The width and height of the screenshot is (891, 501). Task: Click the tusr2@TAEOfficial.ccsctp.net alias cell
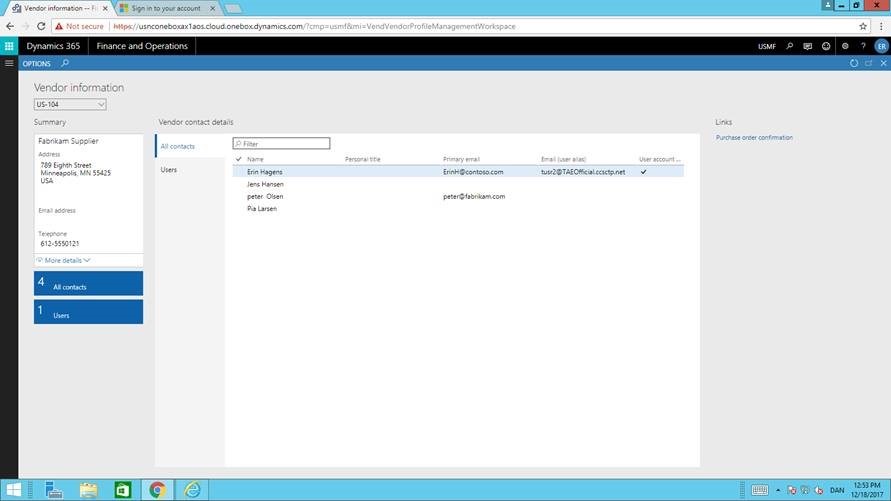coord(583,172)
